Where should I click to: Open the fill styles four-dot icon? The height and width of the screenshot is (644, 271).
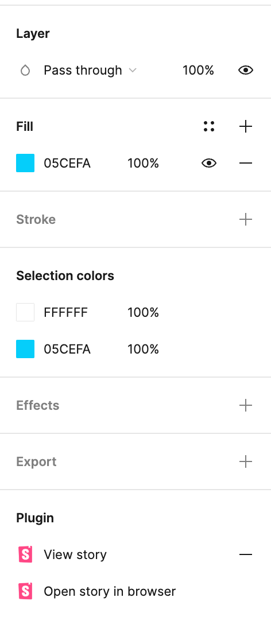[x=209, y=126]
